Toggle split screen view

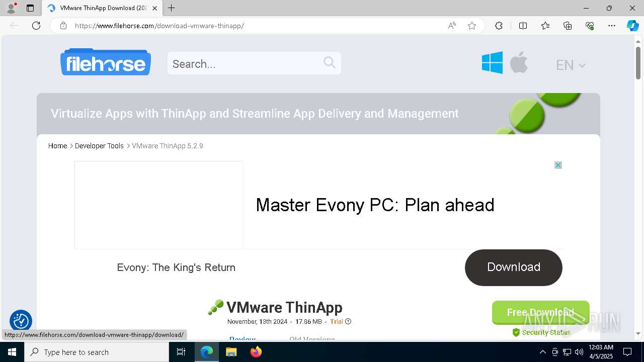[x=523, y=26]
